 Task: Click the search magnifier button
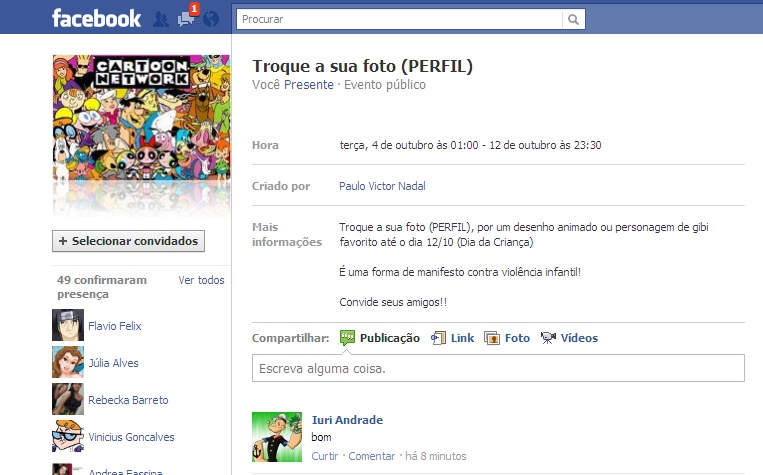click(573, 19)
